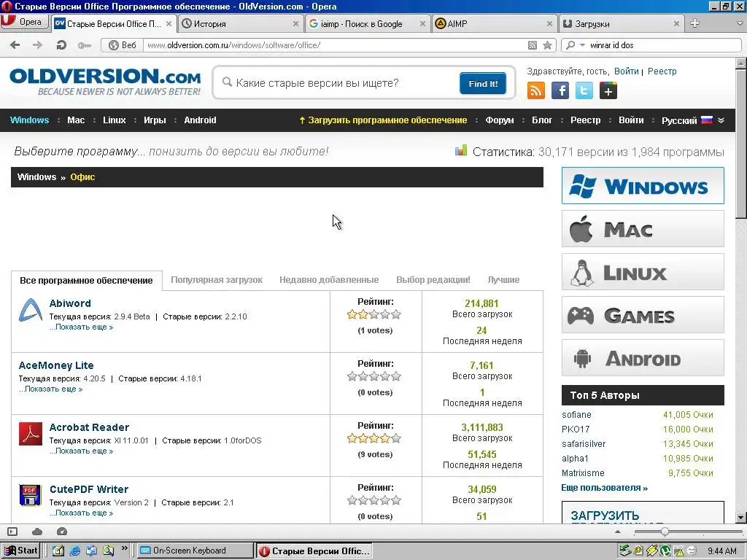
Task: Open the orange RSS icon
Action: coord(536,90)
